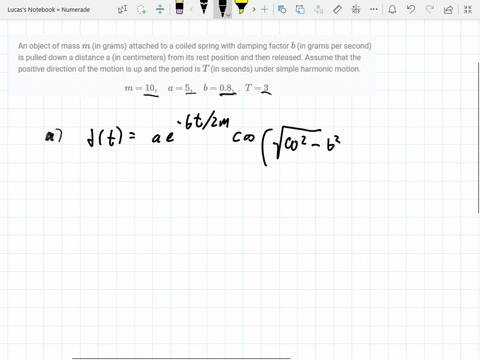This screenshot has width=480, height=360.
Task: Add a new pen with the green plus
Action: coord(264,9)
